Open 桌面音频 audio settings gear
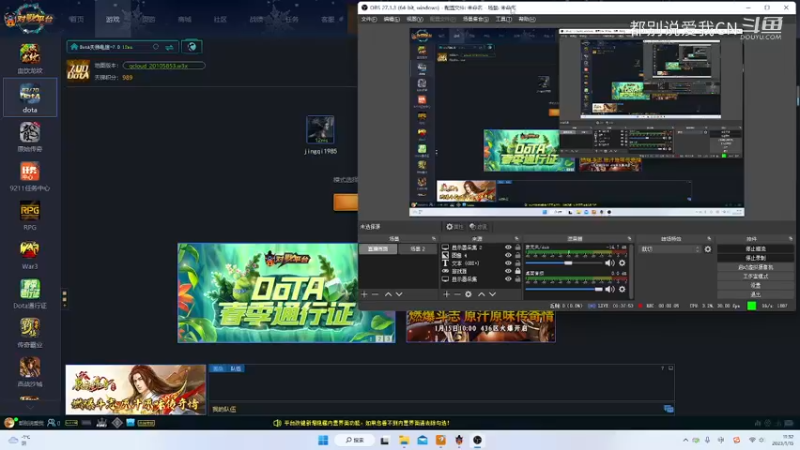800x450 pixels. 622,289
